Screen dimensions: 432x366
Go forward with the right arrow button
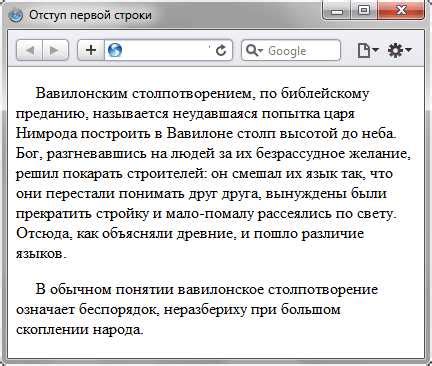(55, 50)
